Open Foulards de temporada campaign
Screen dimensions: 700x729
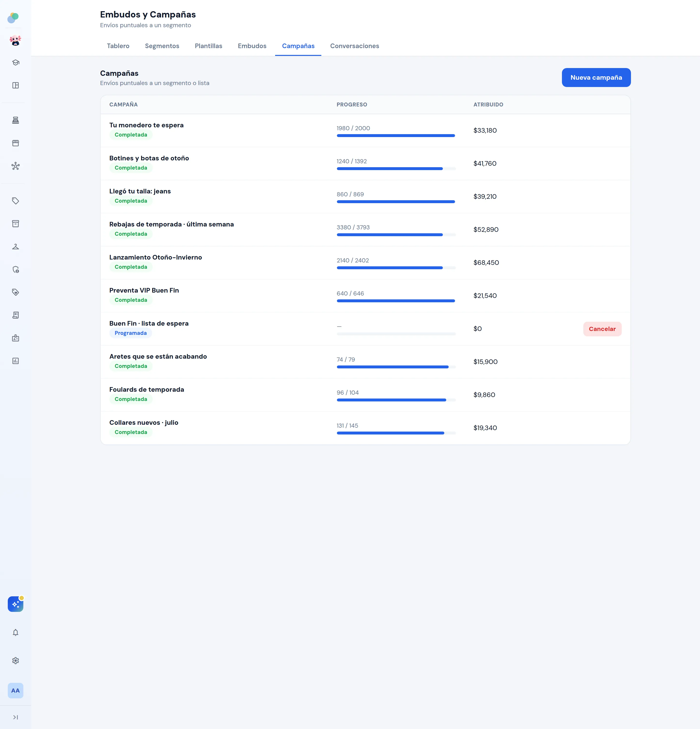pyautogui.click(x=365, y=395)
